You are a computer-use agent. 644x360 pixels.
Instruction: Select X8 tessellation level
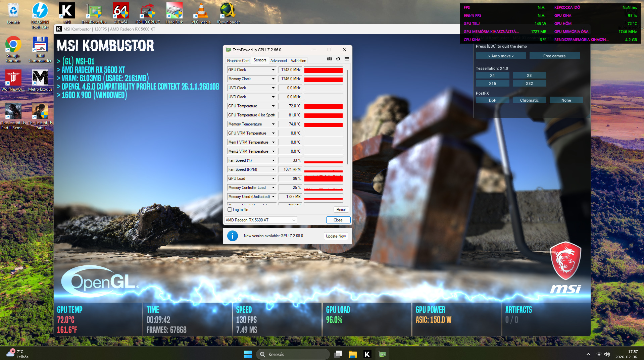tap(529, 75)
